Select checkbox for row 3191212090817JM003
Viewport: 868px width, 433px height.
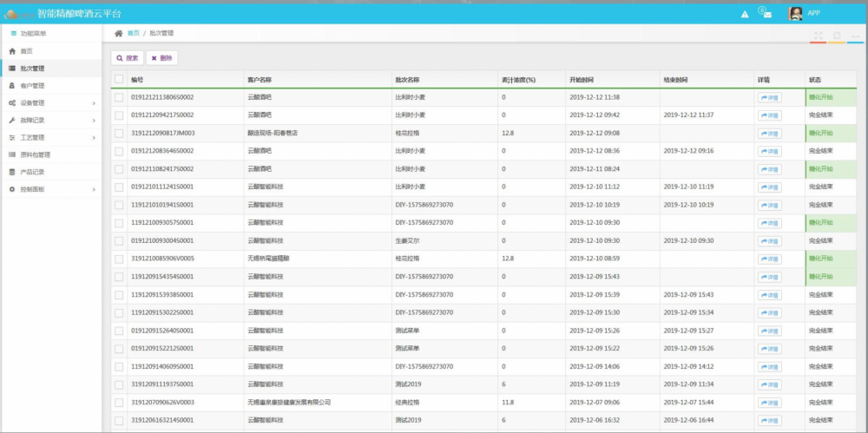click(119, 134)
